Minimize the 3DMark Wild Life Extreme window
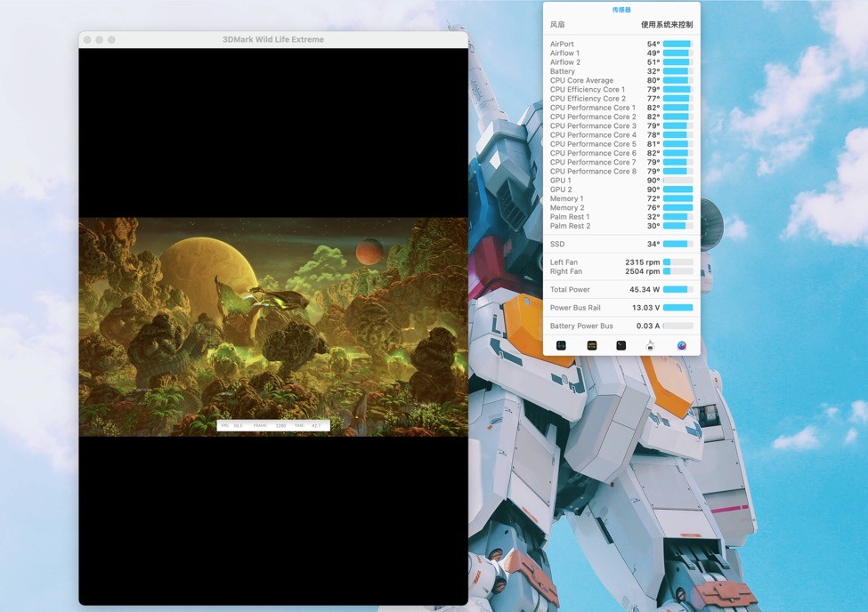The height and width of the screenshot is (612, 868). [99, 40]
